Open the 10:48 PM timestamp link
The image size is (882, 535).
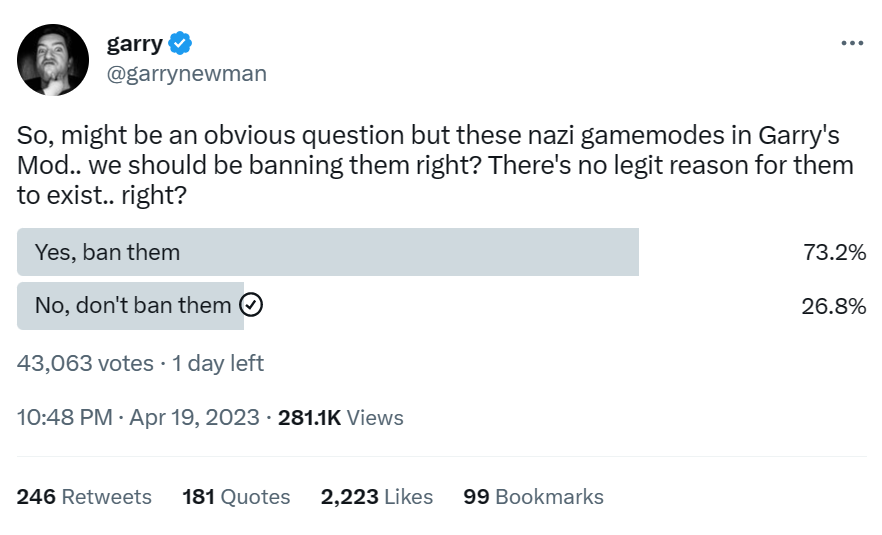coord(65,417)
